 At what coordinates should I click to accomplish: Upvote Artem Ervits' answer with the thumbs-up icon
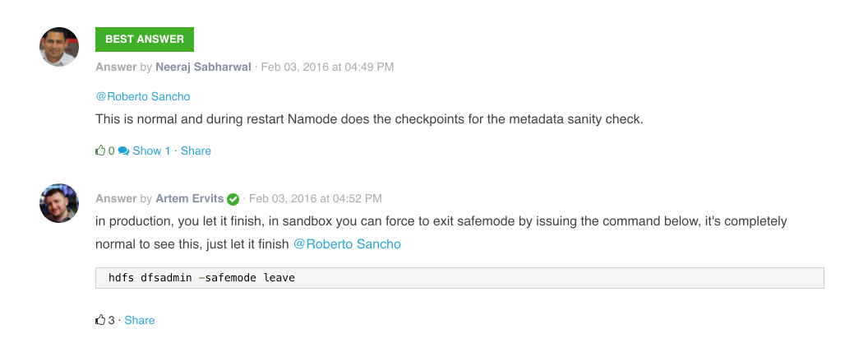coord(100,320)
